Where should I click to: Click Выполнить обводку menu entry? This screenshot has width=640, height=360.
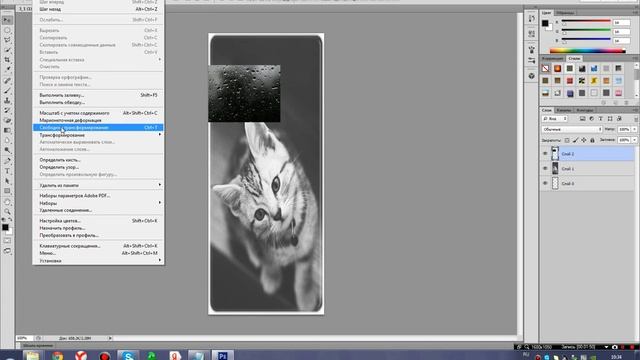point(98,102)
